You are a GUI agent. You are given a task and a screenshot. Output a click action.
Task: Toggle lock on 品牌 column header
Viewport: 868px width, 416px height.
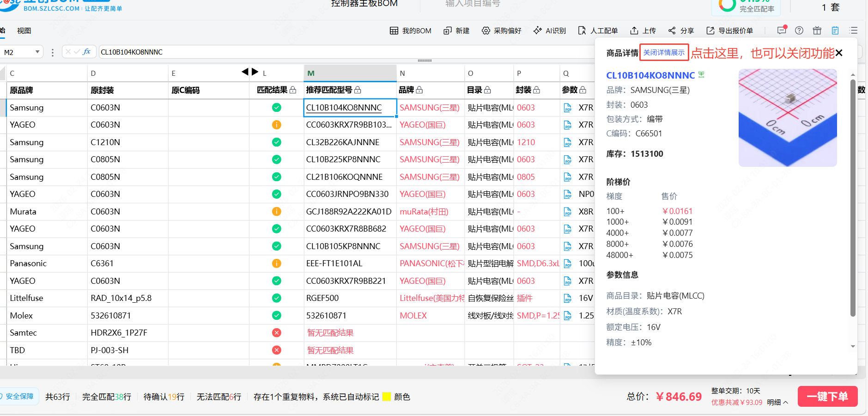pos(419,90)
